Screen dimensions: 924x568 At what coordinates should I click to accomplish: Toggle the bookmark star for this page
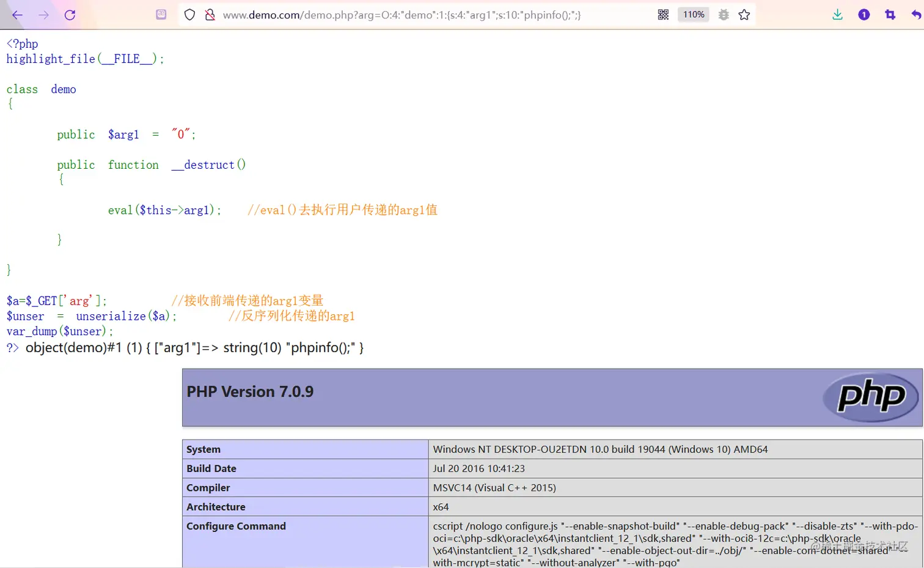[744, 15]
